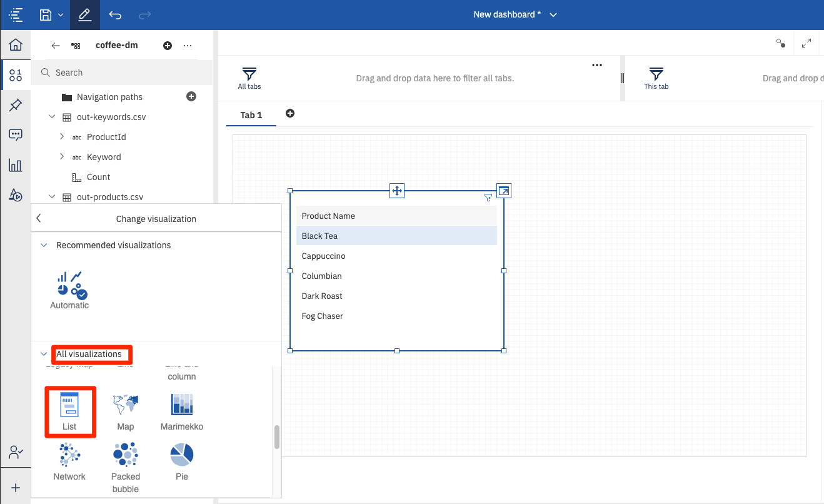Select the Marimekko visualization
Viewport: 824px width, 504px height.
coord(182,411)
